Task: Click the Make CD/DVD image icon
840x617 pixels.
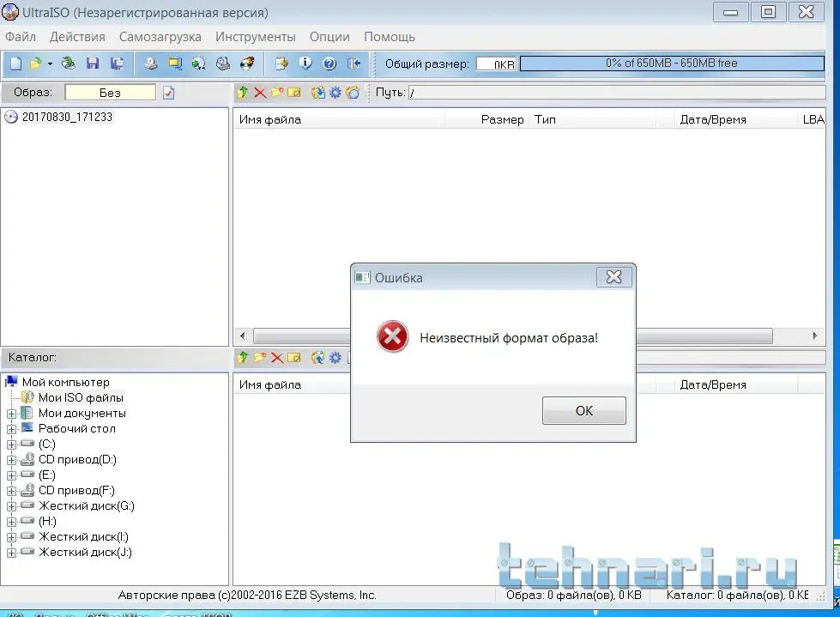Action: click(151, 64)
